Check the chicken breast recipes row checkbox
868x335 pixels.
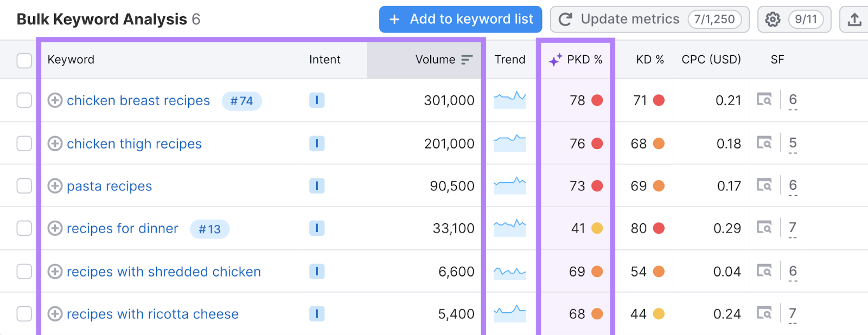click(24, 100)
